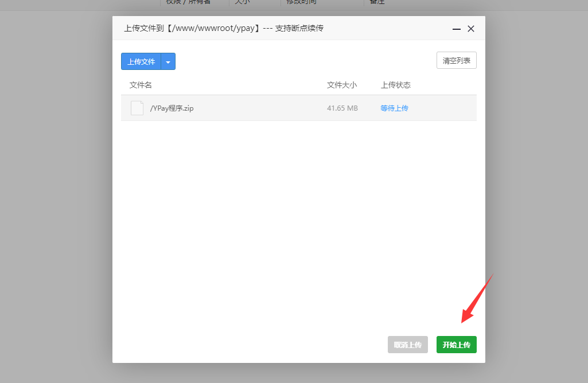
Task: Click the 备注 column header in background
Action: 377,2
